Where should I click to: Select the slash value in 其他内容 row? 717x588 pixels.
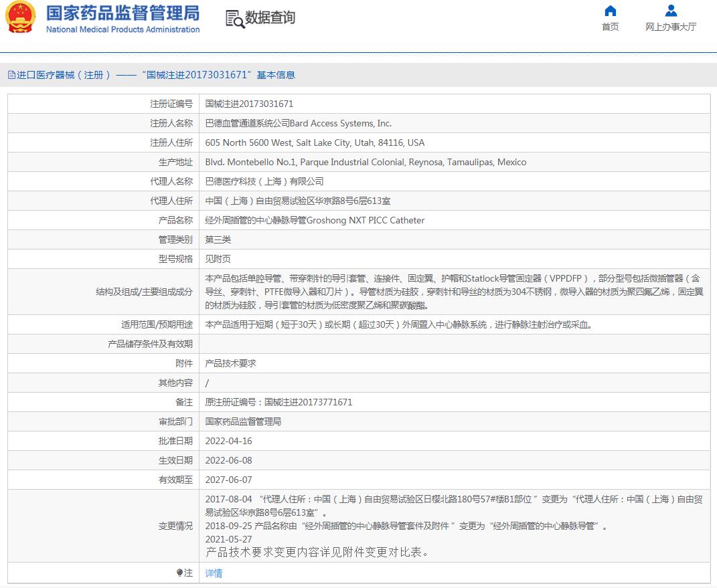point(207,383)
